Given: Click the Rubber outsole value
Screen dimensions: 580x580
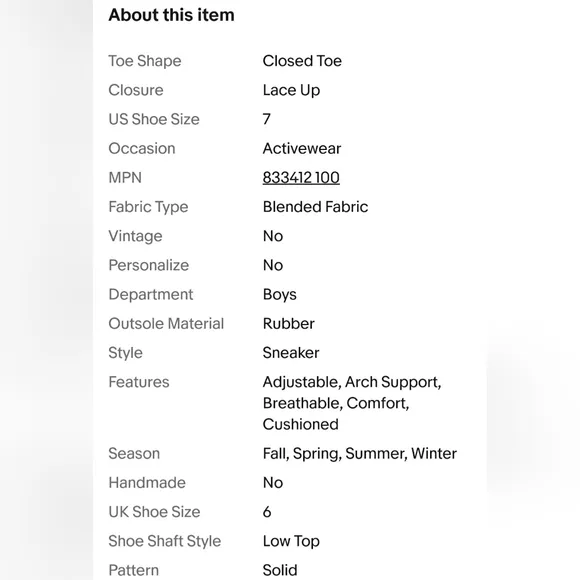Looking at the screenshot, I should pyautogui.click(x=289, y=324).
